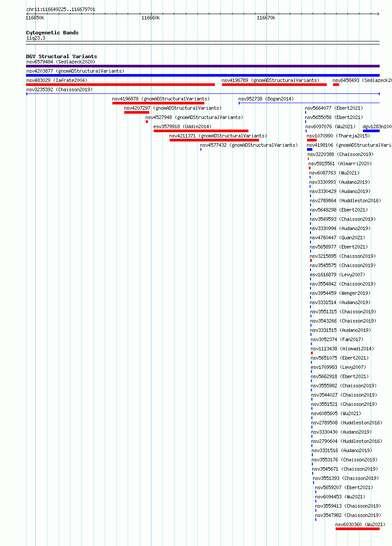Viewport: 392px width, 546px height.
Task: Select the red bar under esv3579918
Action: point(201,131)
